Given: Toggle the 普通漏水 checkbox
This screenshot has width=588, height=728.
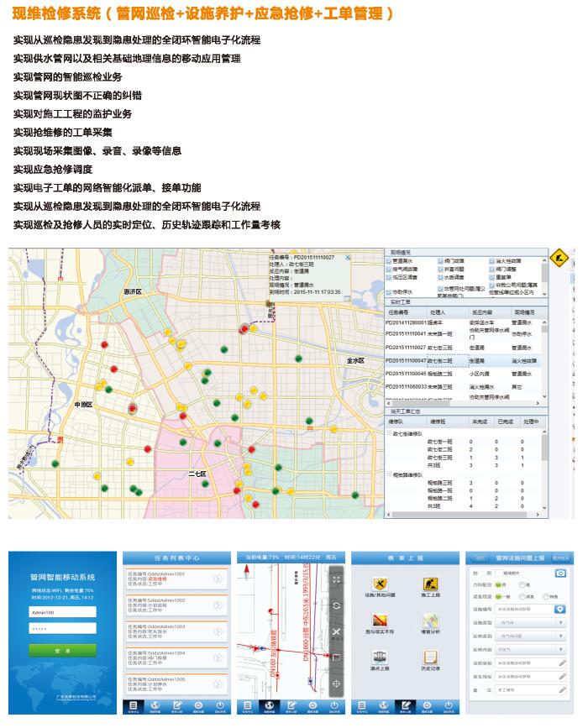Looking at the screenshot, I should (390, 261).
